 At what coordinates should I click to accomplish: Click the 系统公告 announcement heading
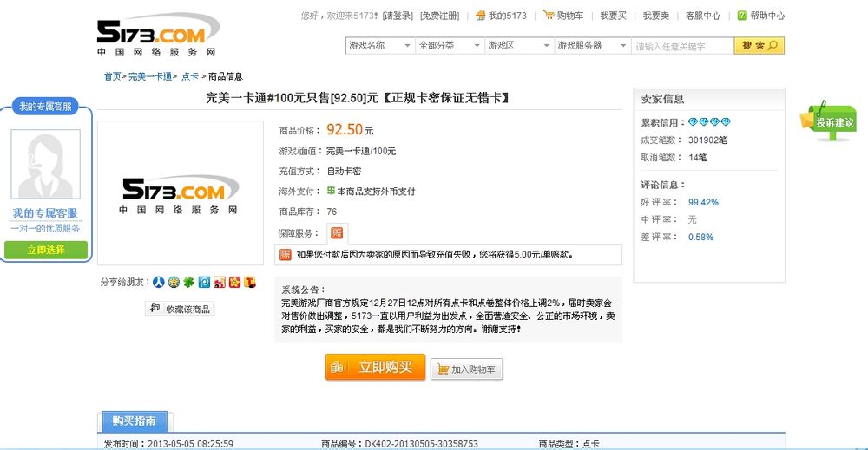(303, 290)
